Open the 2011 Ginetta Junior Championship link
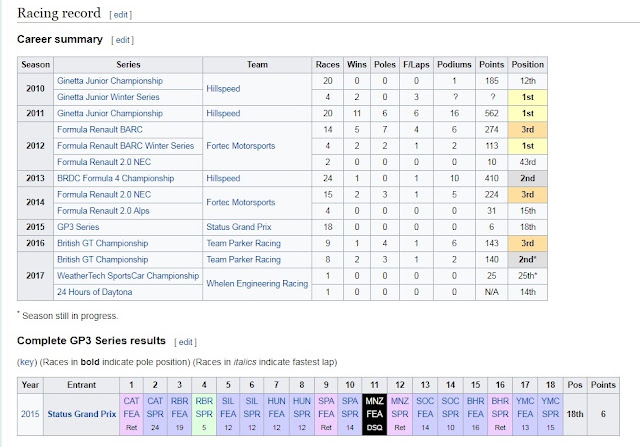The width and height of the screenshot is (640, 447). (x=110, y=113)
